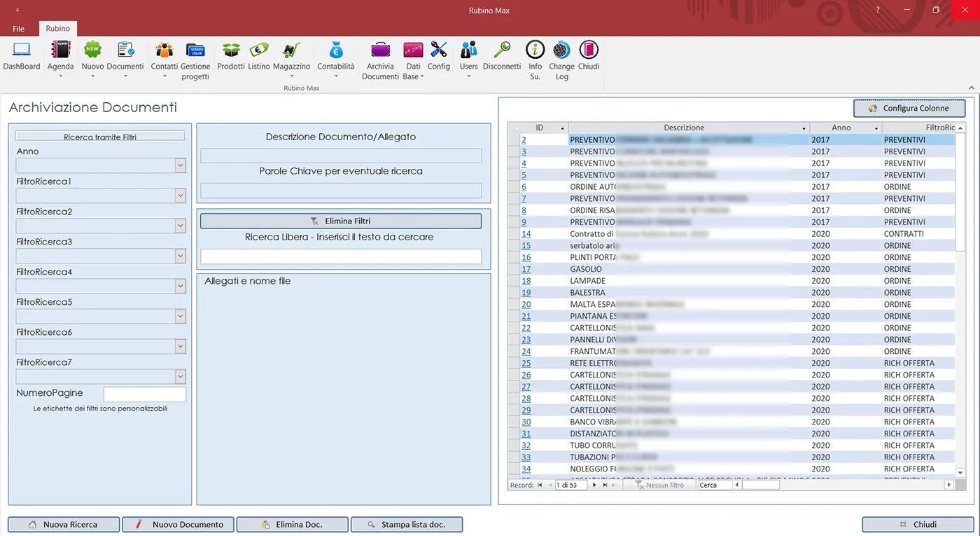Screen dimensions: 980x536
Task: Select the GASOLIO row description
Action: tap(586, 269)
